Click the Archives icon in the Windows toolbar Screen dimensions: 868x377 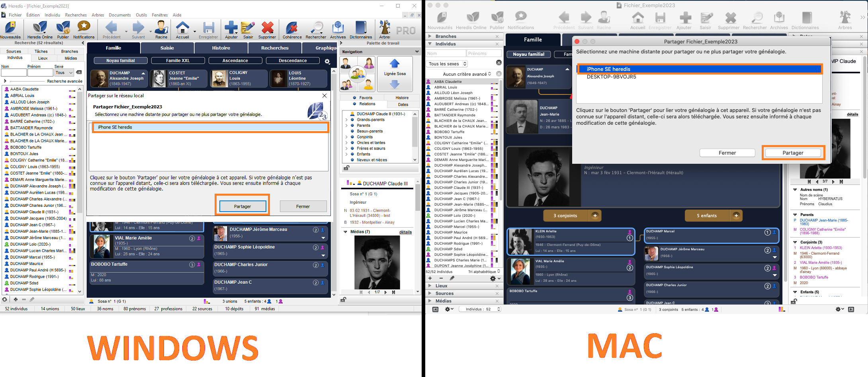click(x=338, y=29)
